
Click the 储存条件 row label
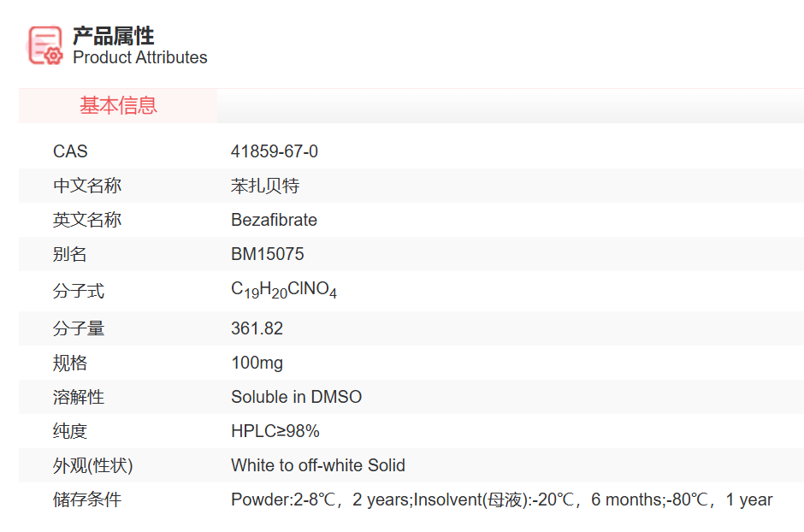pyautogui.click(x=87, y=499)
